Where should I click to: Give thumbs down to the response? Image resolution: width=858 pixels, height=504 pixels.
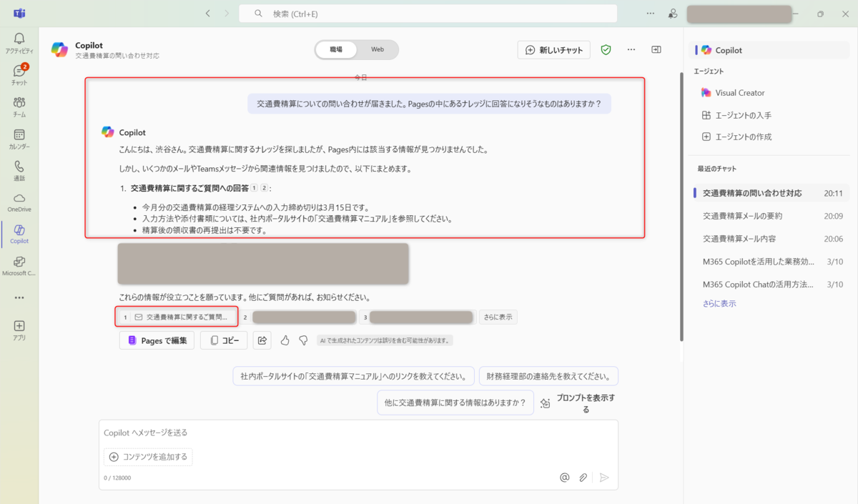tap(303, 340)
